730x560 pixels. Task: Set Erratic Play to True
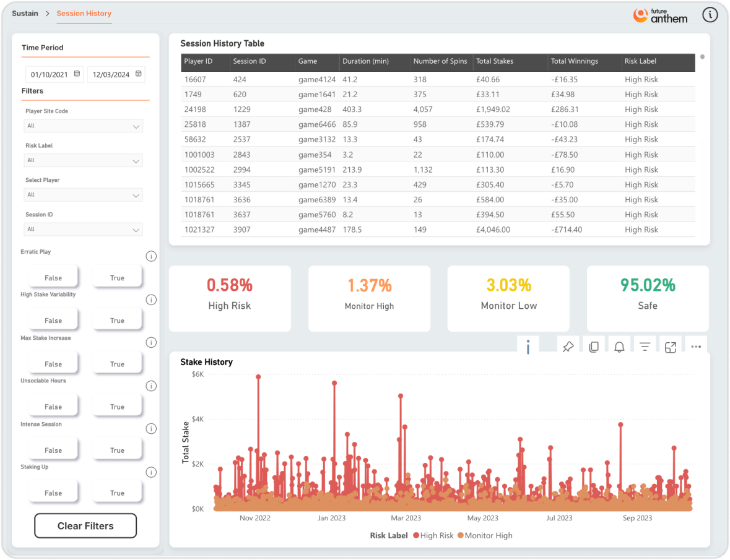pos(117,278)
